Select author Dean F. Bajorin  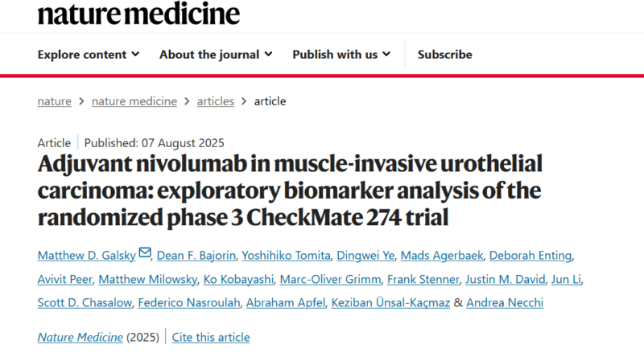196,256
